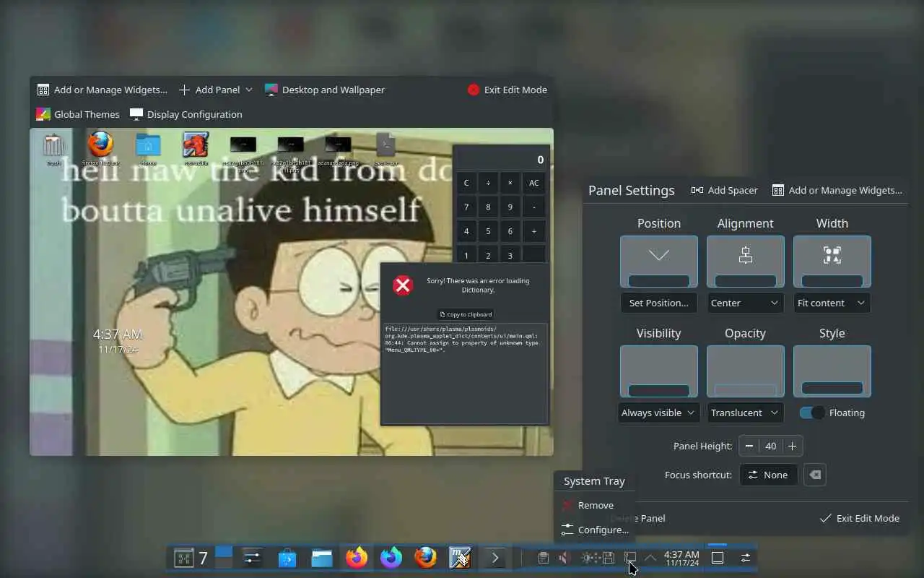Open the Trash desktop icon
The width and height of the screenshot is (924, 578).
click(x=54, y=149)
